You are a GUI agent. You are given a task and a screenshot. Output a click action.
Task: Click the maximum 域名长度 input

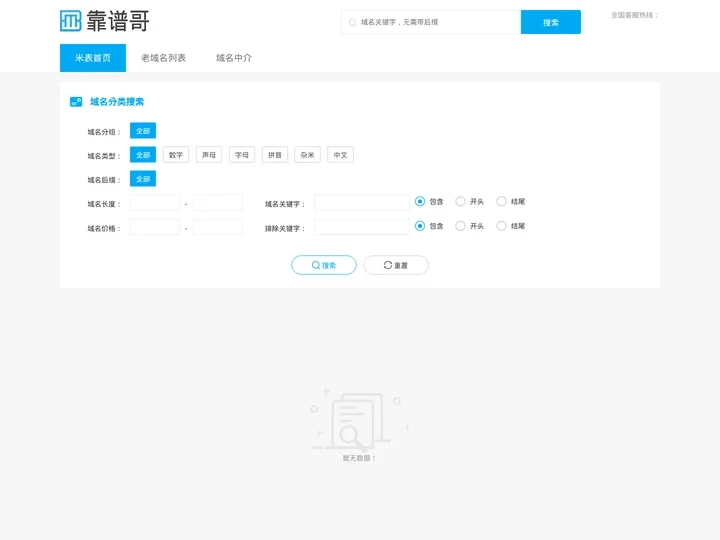coord(217,202)
